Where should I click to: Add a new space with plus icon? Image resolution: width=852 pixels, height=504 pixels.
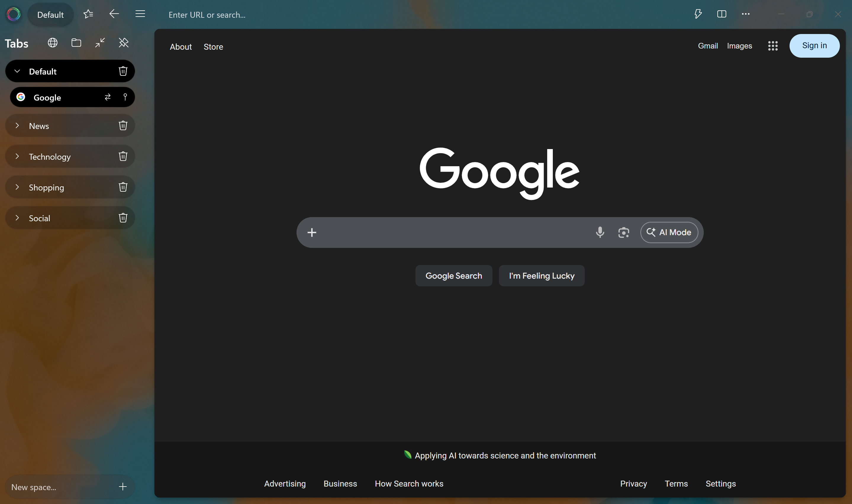click(x=123, y=487)
